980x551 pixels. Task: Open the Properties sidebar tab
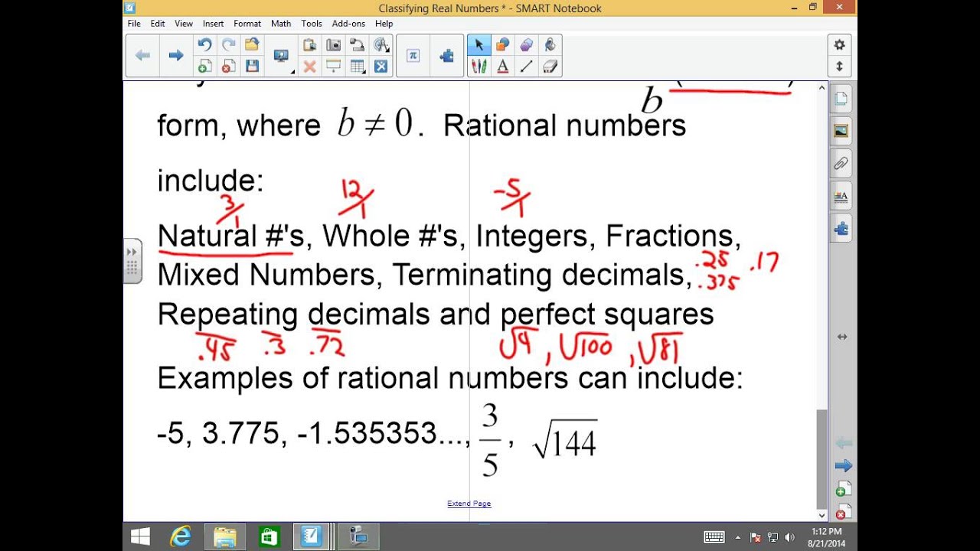pos(841,197)
